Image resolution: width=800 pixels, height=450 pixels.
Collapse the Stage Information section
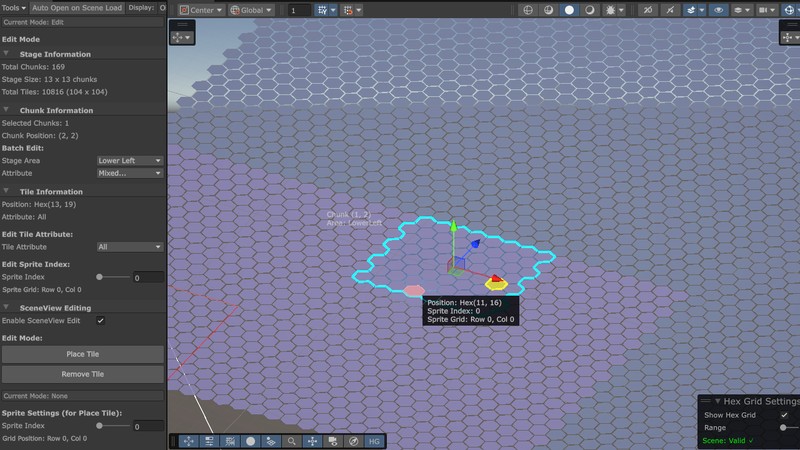coord(8,54)
